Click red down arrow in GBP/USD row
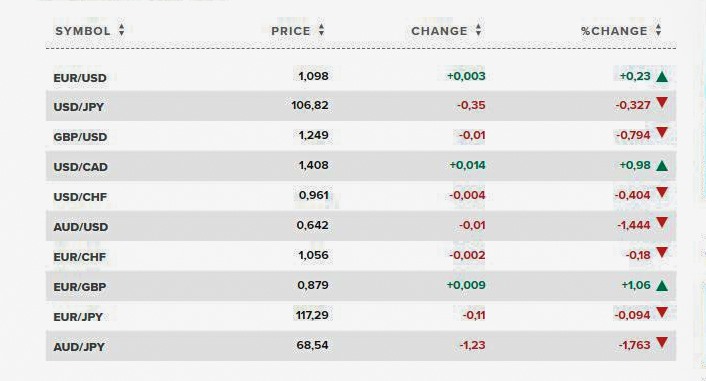Screen dimensions: 706x381 click(x=662, y=132)
